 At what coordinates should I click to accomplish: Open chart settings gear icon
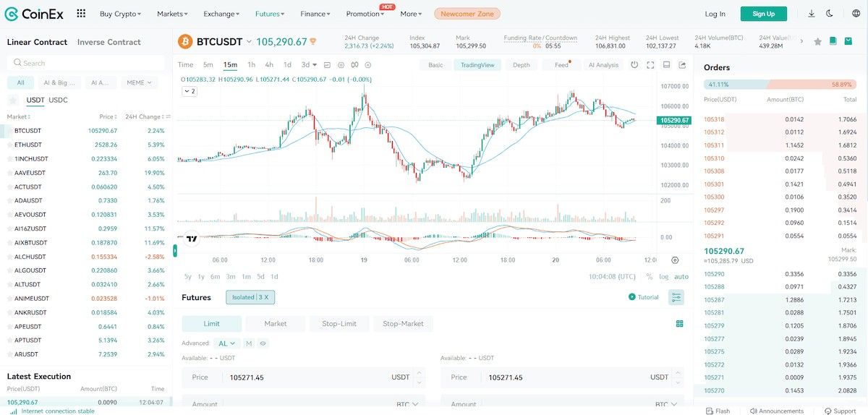tap(341, 65)
